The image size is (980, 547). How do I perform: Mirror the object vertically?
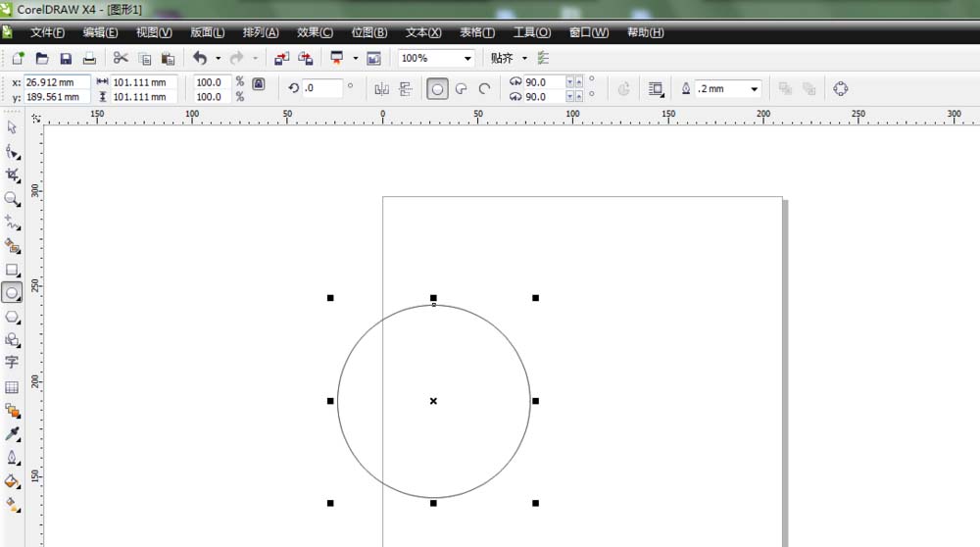(405, 89)
